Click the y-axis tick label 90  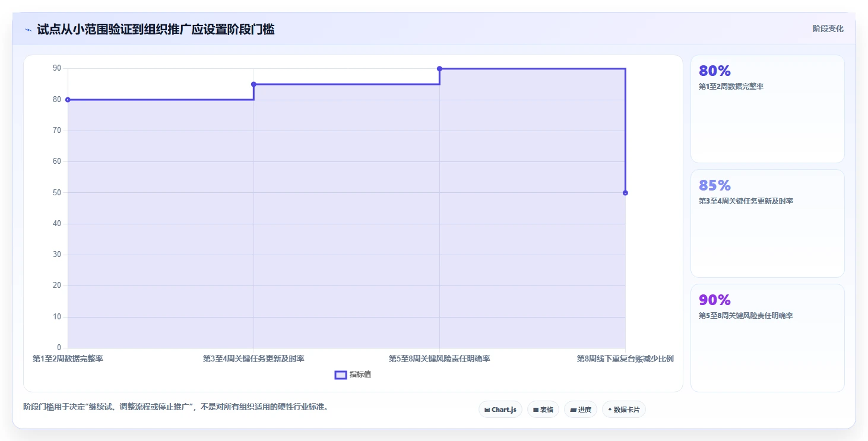pyautogui.click(x=57, y=68)
